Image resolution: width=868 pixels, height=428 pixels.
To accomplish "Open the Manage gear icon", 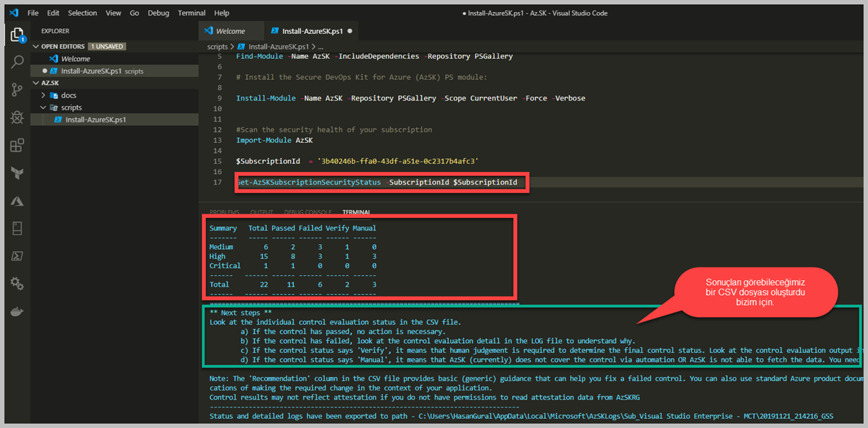I will 17,284.
